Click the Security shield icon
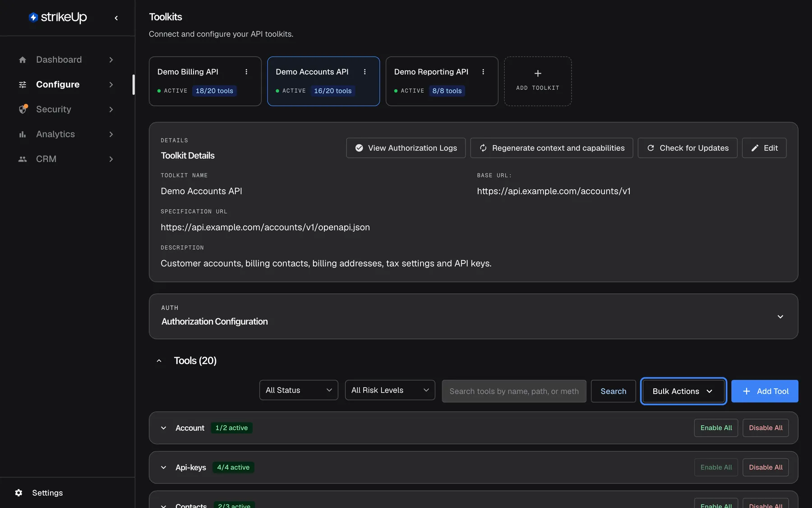This screenshot has height=508, width=812. [x=23, y=109]
